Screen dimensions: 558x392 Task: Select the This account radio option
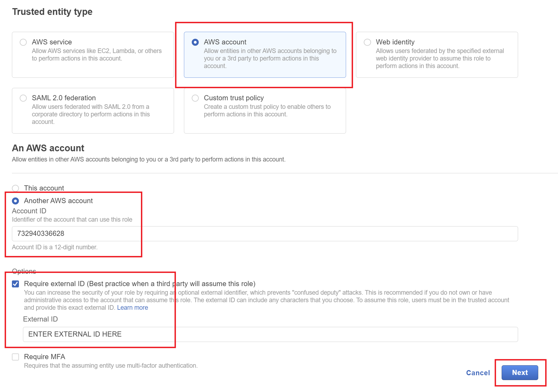[16, 188]
